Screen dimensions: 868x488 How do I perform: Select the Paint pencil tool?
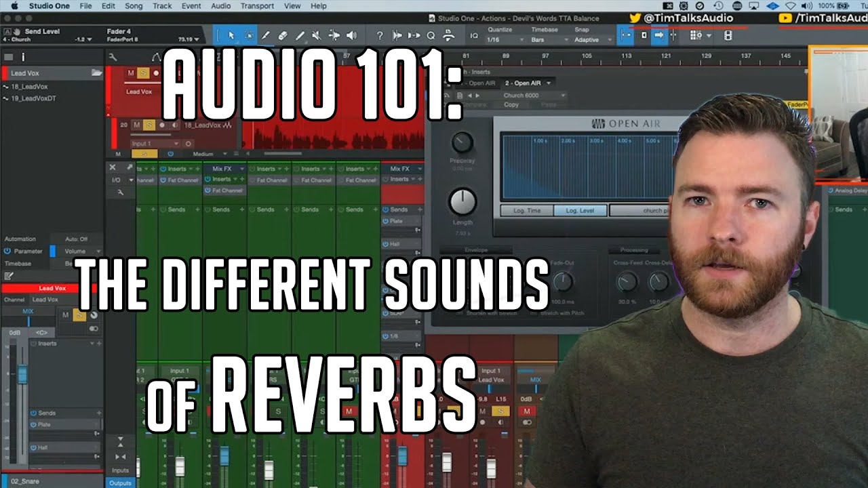[x=300, y=35]
